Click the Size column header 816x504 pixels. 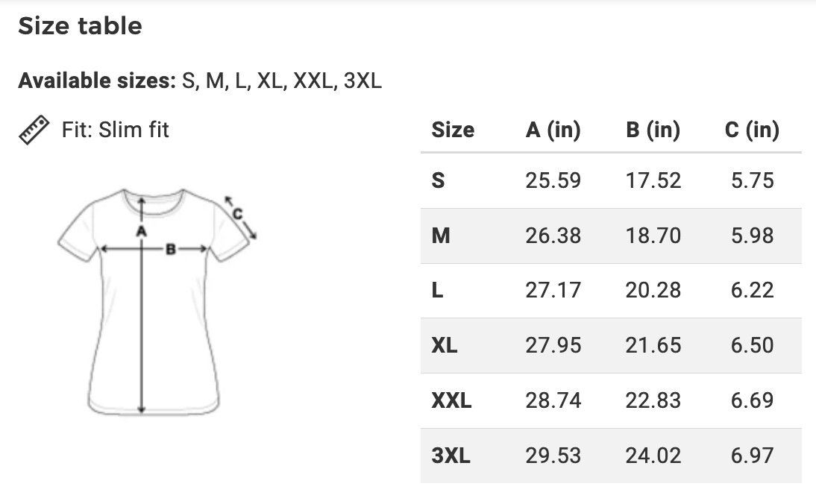[x=453, y=130]
